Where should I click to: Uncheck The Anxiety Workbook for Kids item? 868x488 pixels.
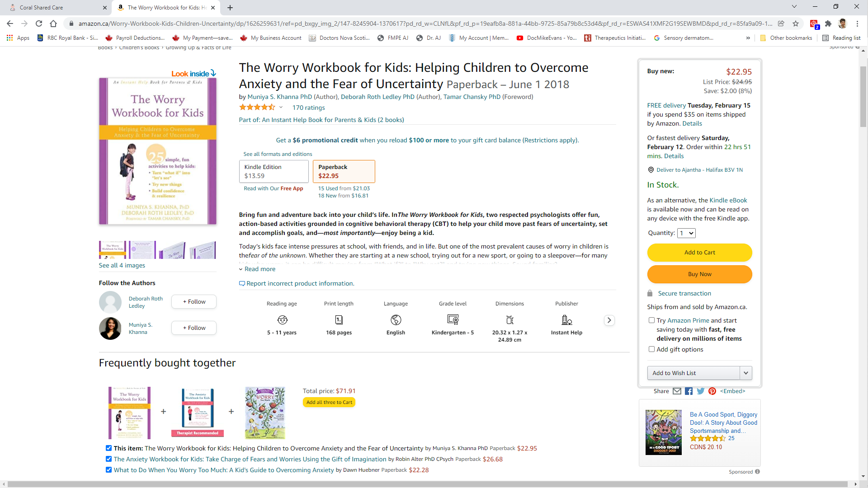(x=108, y=459)
